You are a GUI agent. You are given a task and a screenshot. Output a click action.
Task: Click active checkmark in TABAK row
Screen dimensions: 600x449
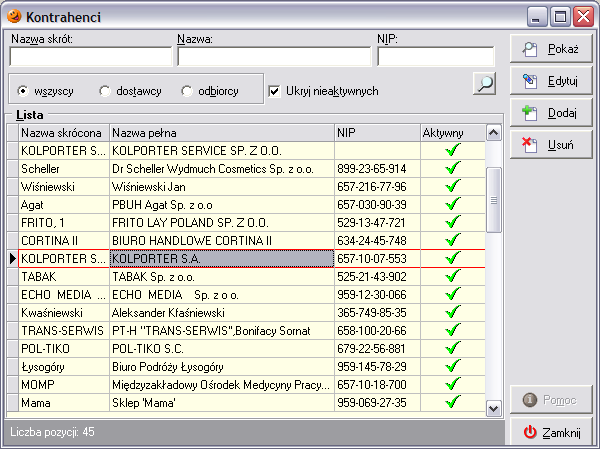[453, 276]
